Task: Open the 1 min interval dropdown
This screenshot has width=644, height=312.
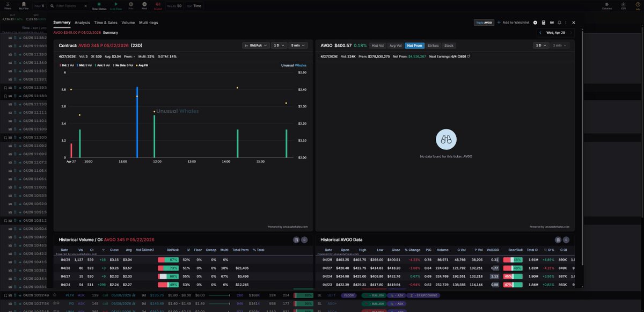Action: [x=560, y=46]
